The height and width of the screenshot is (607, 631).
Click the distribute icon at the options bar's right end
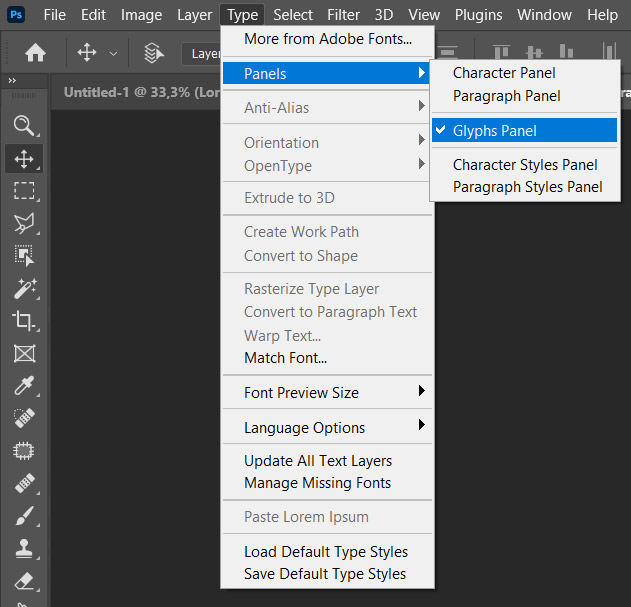pos(610,51)
